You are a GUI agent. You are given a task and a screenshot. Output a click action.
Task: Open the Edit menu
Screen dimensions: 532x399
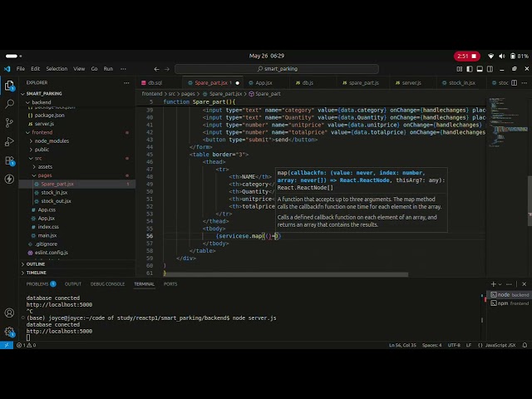coord(35,69)
